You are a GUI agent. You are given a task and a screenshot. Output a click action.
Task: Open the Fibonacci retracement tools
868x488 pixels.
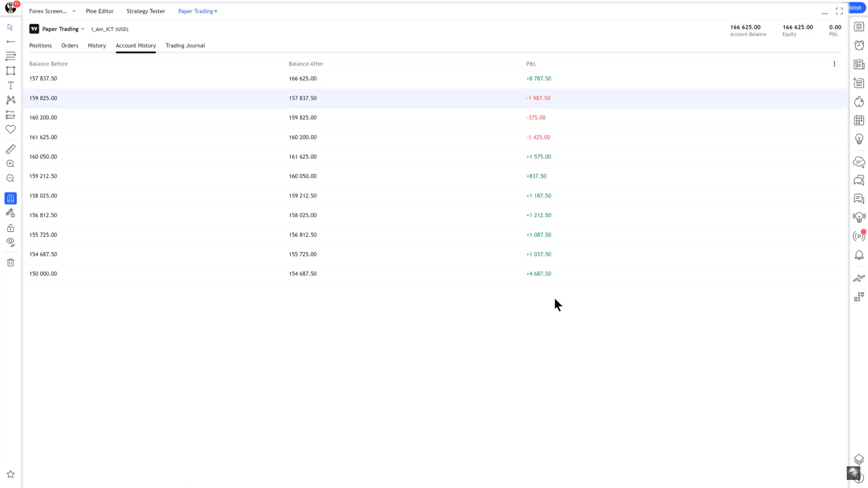tap(10, 56)
